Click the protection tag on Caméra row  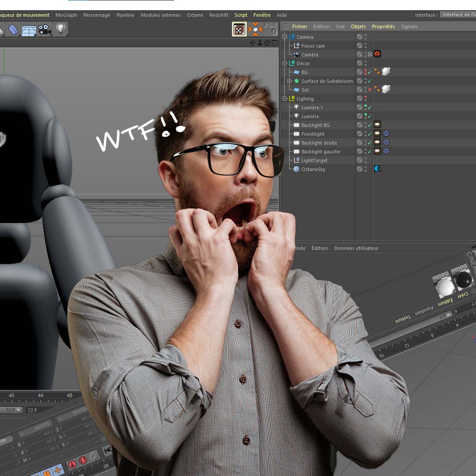tap(370, 54)
